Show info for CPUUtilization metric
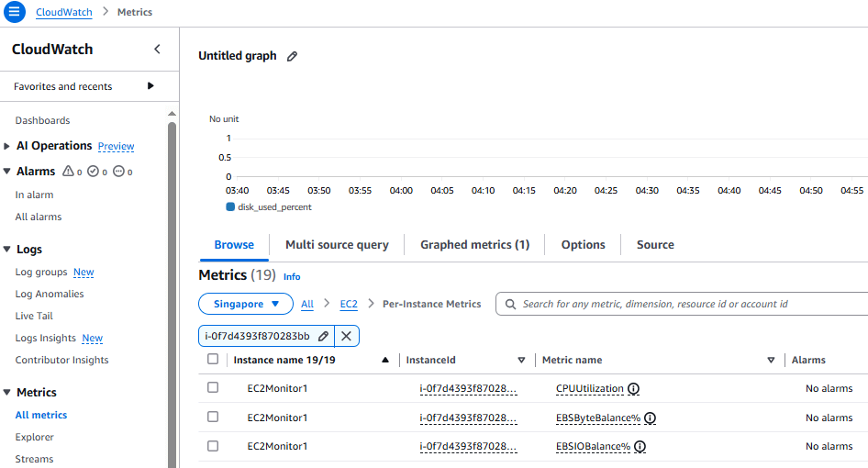This screenshot has width=868, height=468. (x=634, y=388)
